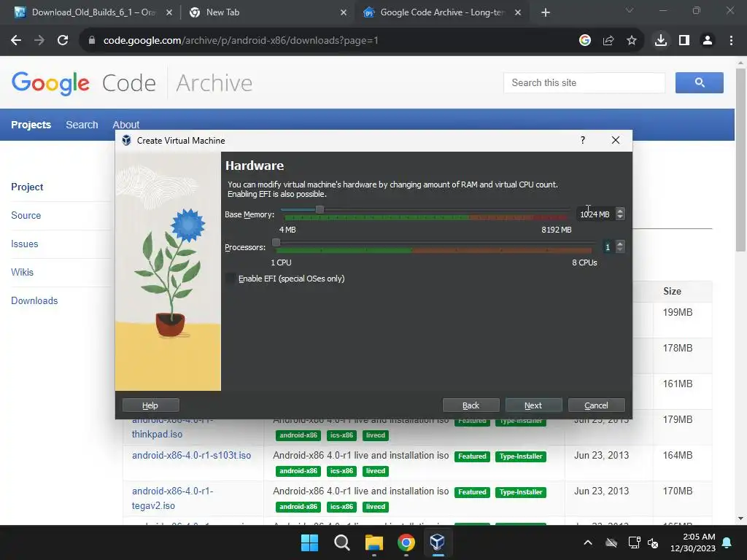Screen dimensions: 747x560
Task: Open File Explorer from the taskbar
Action: click(374, 542)
